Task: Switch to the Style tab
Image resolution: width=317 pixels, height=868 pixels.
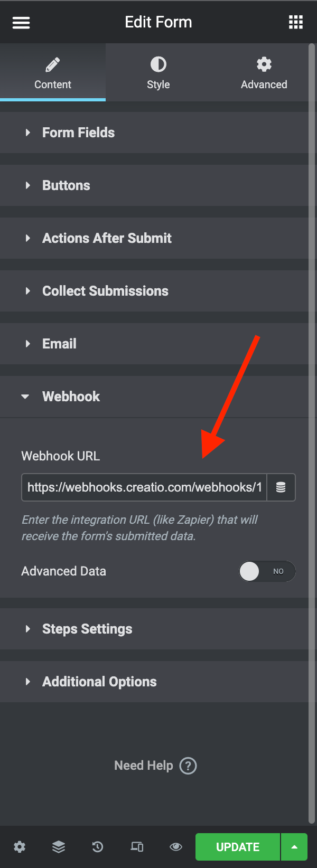Action: point(158,72)
